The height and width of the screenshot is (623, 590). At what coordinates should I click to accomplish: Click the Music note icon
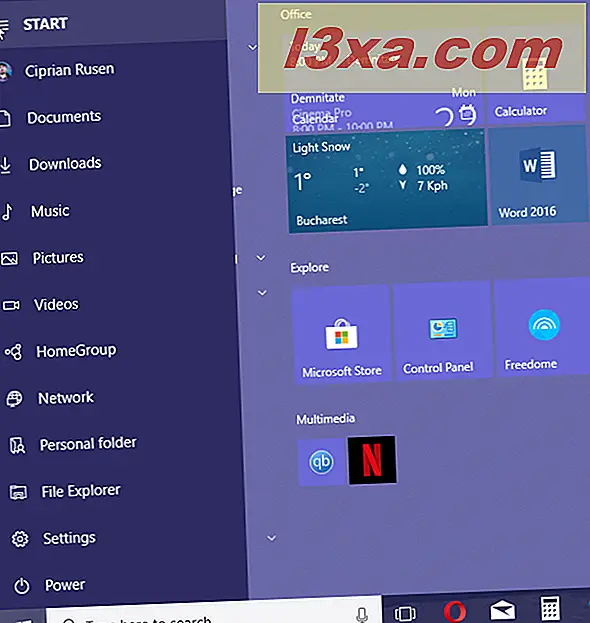[8, 211]
